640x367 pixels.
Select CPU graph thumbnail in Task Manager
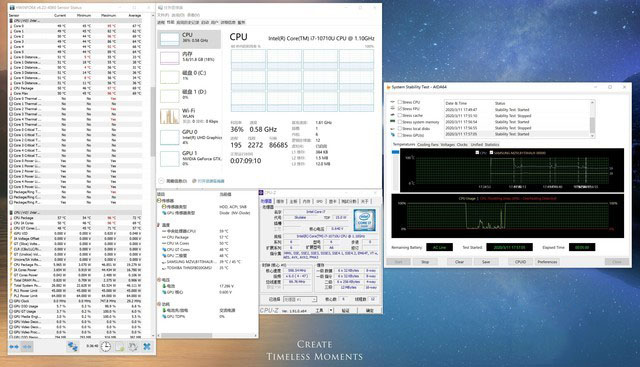169,39
